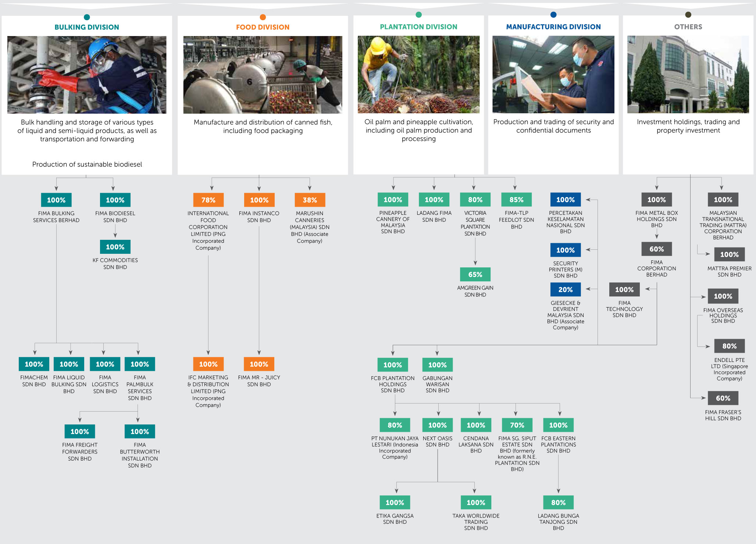This screenshot has width=756, height=544.
Task: Click the 60% Fima Corporation Berhad box
Action: coord(656,249)
